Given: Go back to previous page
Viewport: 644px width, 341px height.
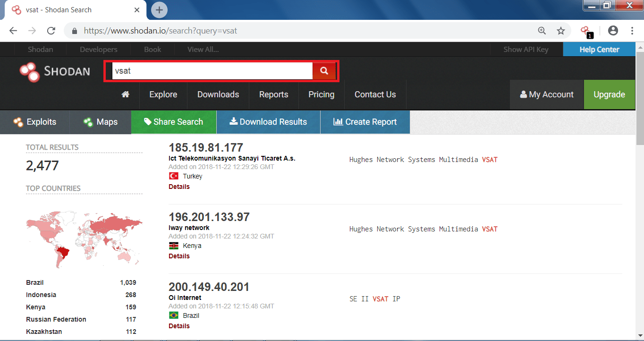Looking at the screenshot, I should 13,31.
